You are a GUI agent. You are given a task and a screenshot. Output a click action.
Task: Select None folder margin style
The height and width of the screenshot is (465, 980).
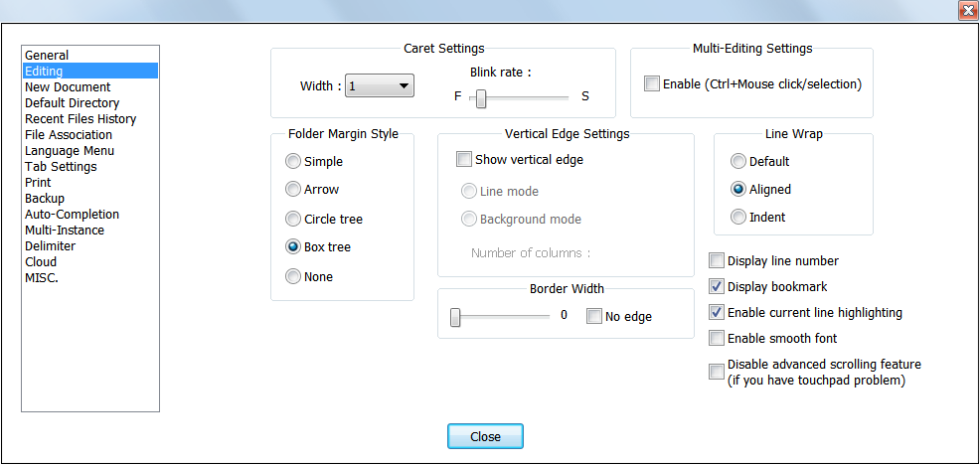click(x=293, y=277)
